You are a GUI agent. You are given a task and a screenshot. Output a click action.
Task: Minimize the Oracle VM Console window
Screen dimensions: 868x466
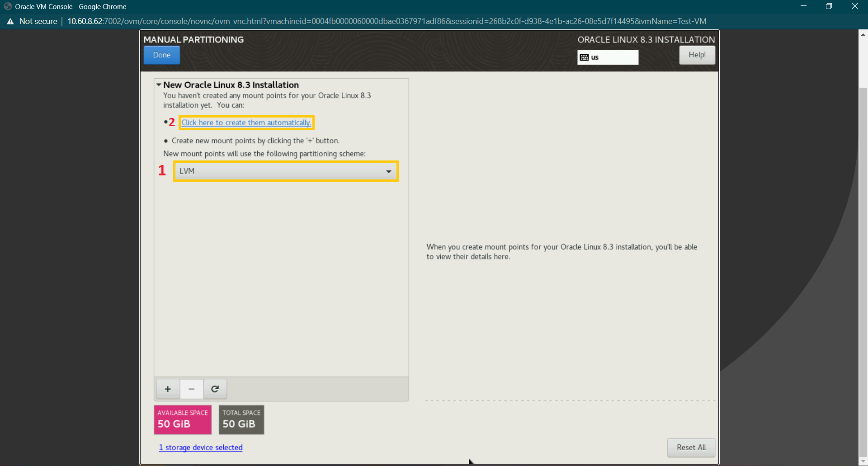(x=803, y=6)
